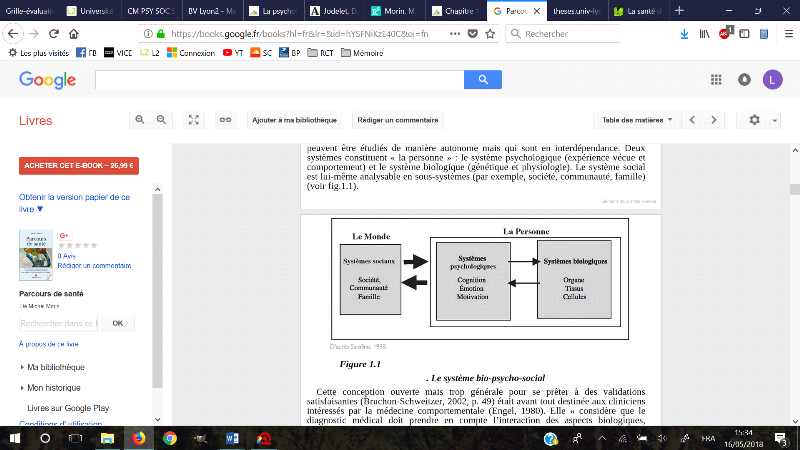The width and height of the screenshot is (800, 450).
Task: Go to the next book page
Action: tap(714, 120)
